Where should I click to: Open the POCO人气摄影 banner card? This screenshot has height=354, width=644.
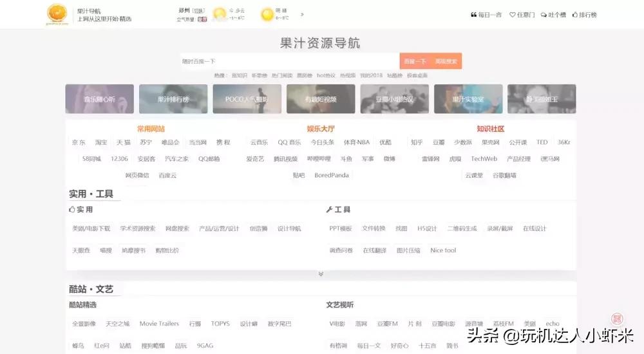247,99
